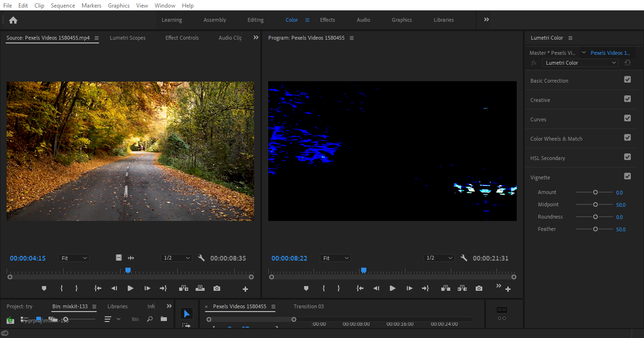The width and height of the screenshot is (644, 338).
Task: Disable the Basic Correction checkbox
Action: (627, 80)
